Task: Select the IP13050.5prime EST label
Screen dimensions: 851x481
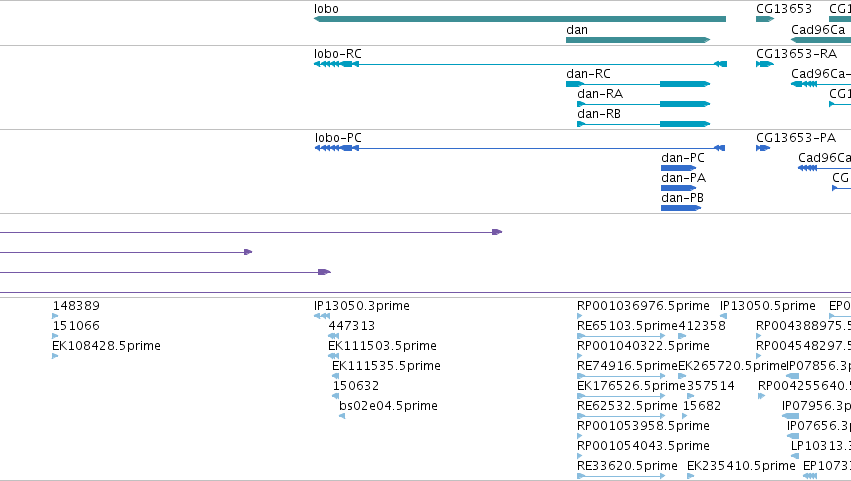Action: pos(767,306)
